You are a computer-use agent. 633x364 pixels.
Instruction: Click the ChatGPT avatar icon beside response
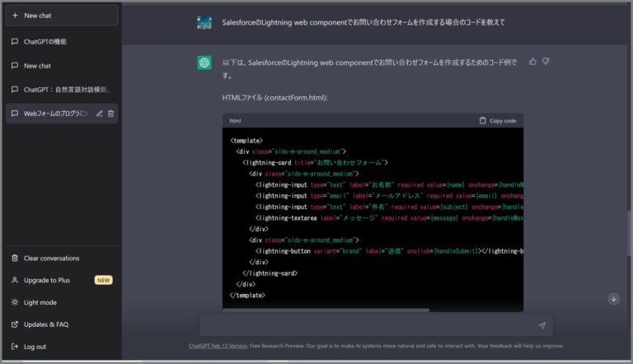pos(204,63)
